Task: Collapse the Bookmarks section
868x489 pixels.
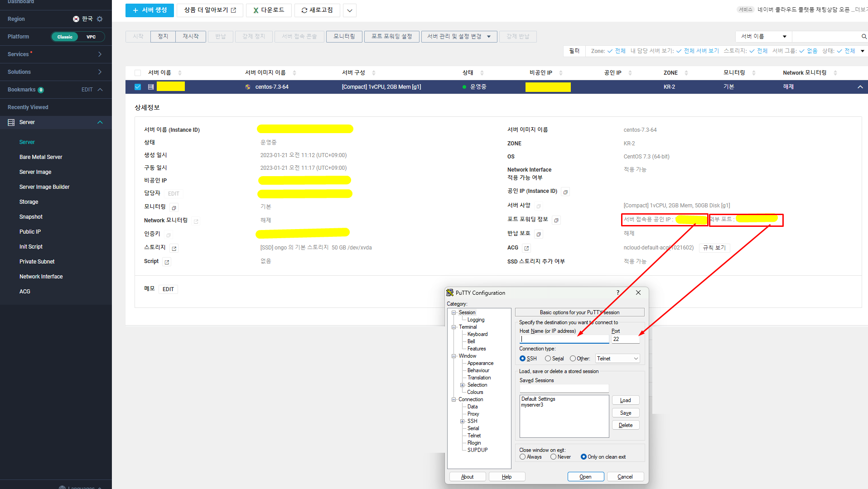Action: [100, 90]
